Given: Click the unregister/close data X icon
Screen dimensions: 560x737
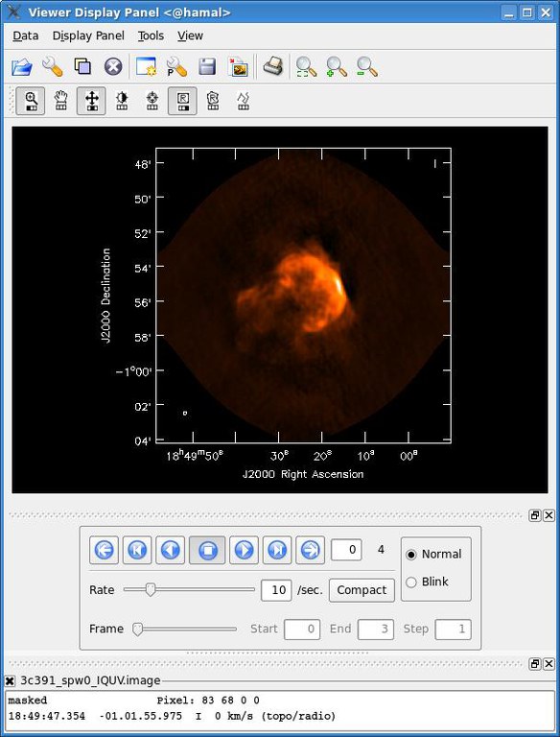Looking at the screenshot, I should point(113,67).
